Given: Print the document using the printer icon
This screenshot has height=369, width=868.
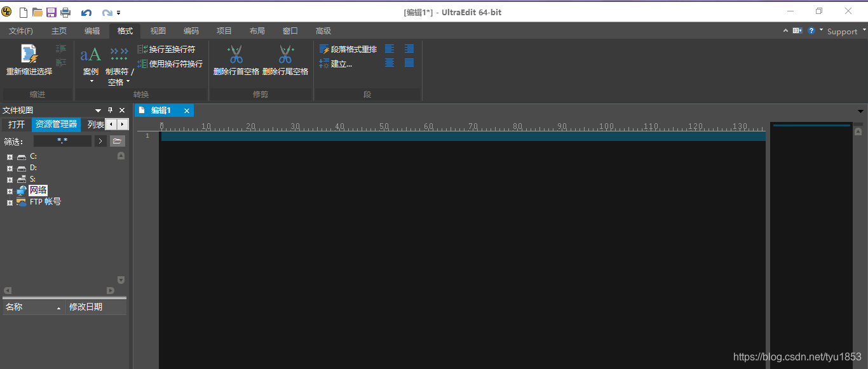Looking at the screenshot, I should pos(65,12).
